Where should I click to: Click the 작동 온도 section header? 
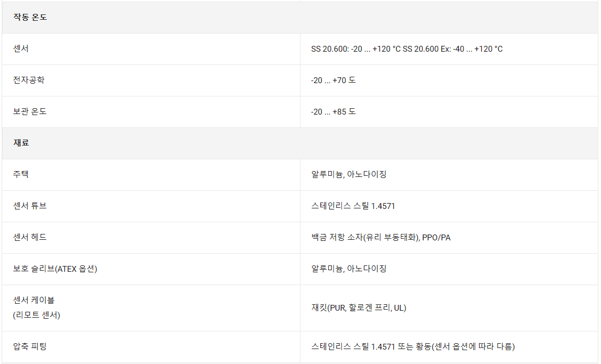coord(30,17)
